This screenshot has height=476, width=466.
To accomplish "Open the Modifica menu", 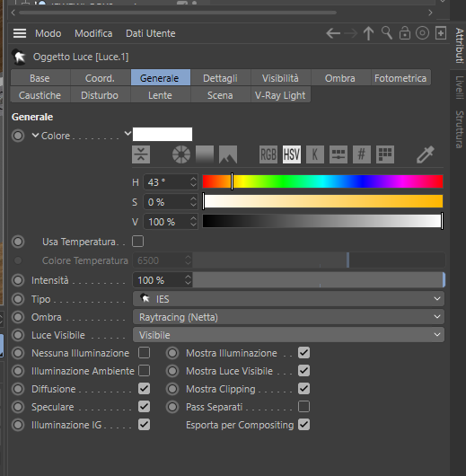I will (x=93, y=33).
